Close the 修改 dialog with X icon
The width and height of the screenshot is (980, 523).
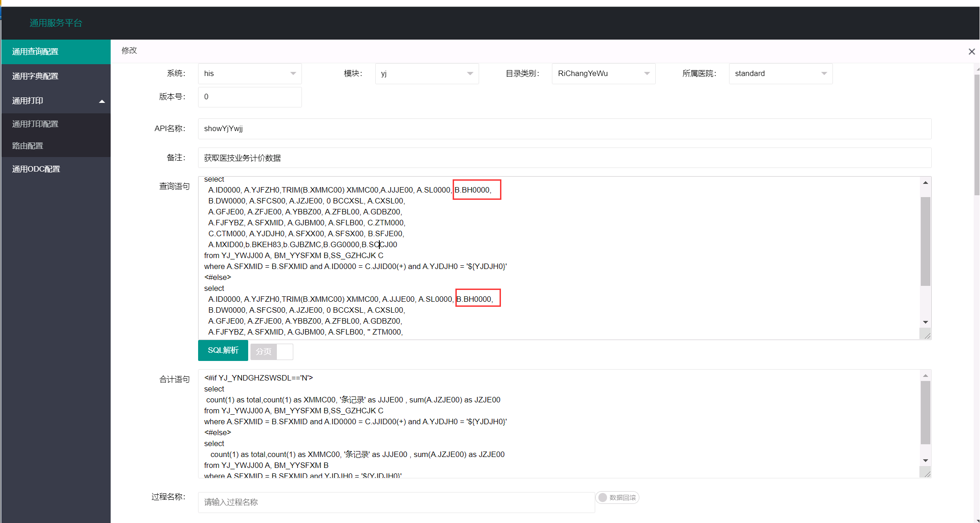point(971,51)
